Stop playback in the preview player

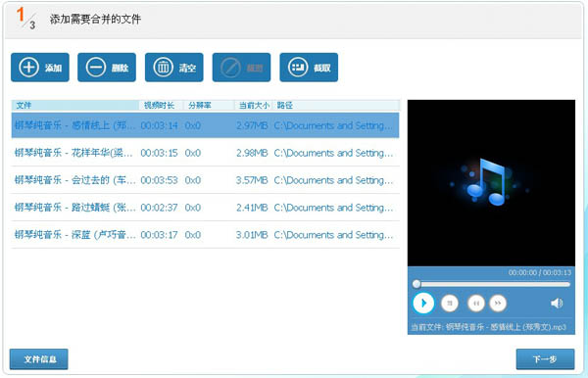pyautogui.click(x=450, y=303)
